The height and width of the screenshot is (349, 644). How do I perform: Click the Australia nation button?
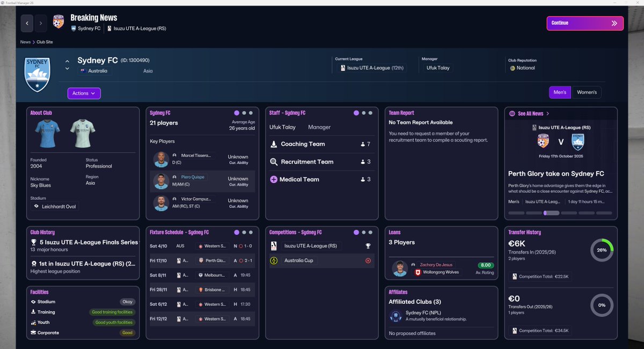94,71
